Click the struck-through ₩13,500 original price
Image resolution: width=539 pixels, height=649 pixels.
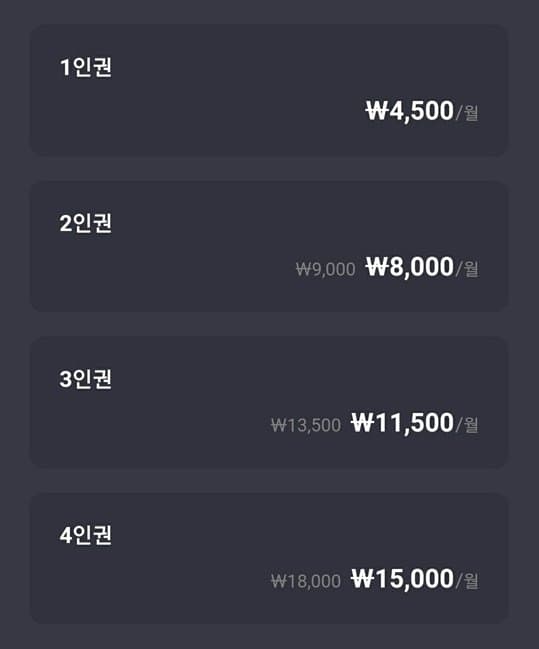[x=306, y=425]
